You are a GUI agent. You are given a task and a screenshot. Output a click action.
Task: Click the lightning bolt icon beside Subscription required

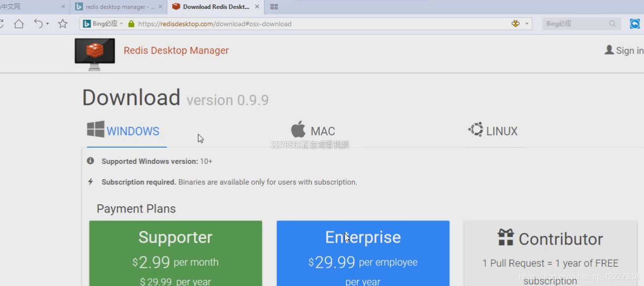[x=90, y=182]
